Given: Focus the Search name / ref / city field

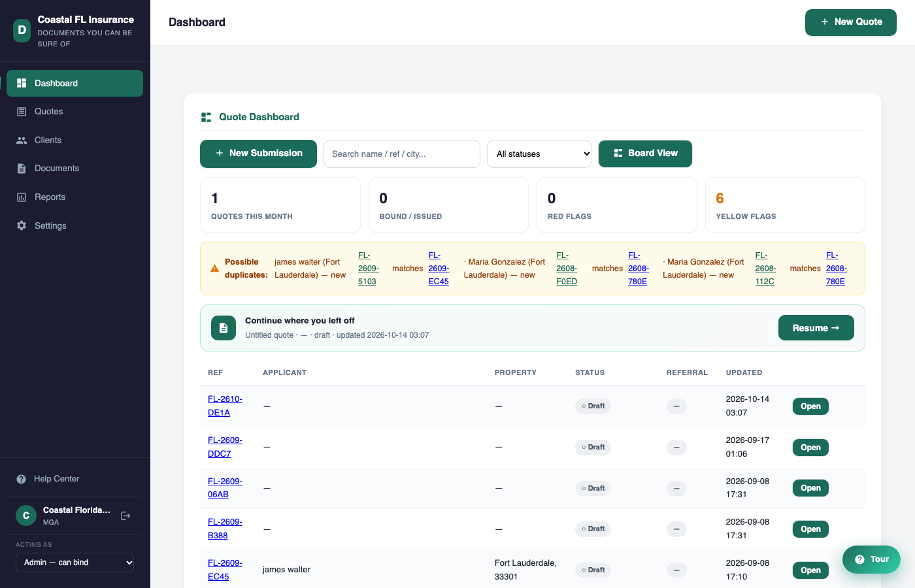Looking at the screenshot, I should click(402, 154).
